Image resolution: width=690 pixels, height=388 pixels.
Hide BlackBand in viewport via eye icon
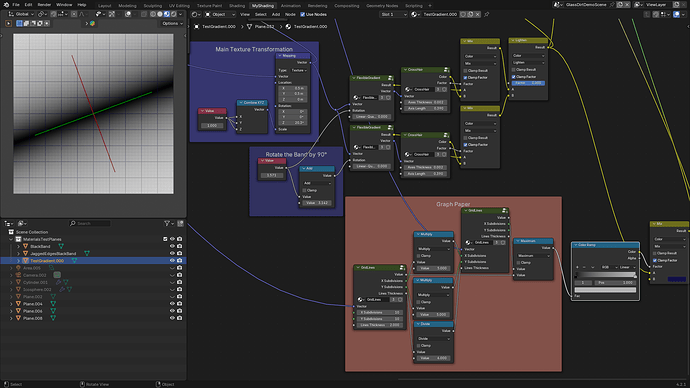(x=172, y=246)
